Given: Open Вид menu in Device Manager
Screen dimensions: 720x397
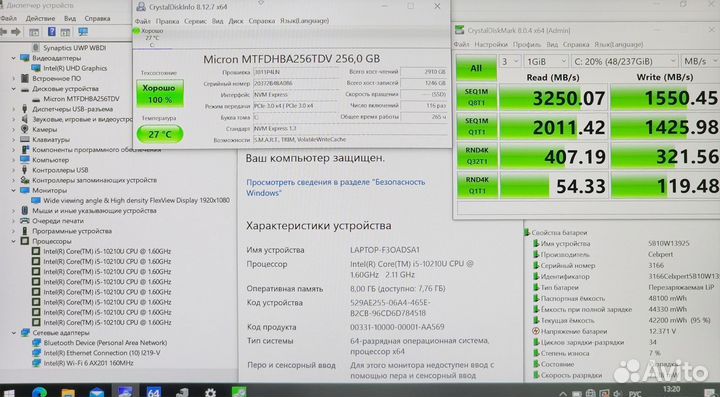Looking at the screenshot, I should click(x=70, y=18).
